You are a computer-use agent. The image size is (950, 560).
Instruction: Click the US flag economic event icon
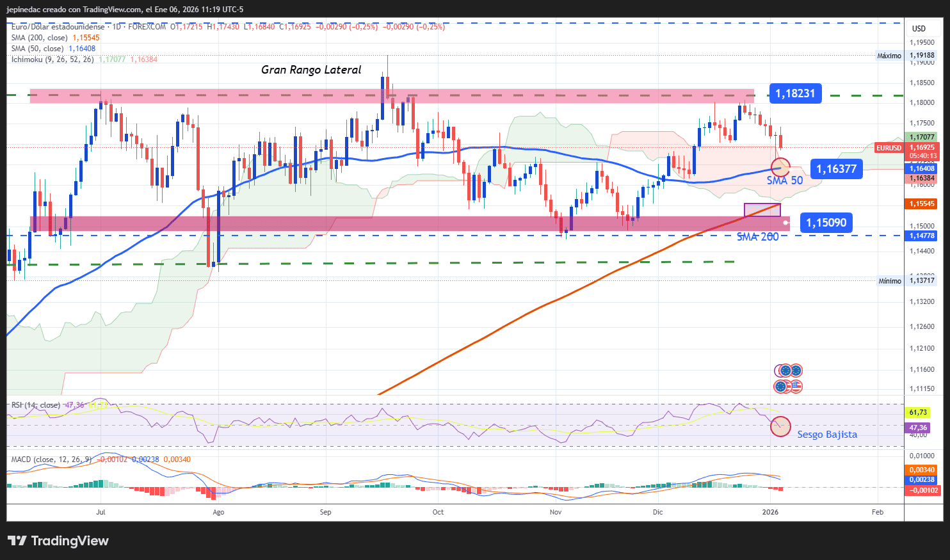pyautogui.click(x=796, y=387)
